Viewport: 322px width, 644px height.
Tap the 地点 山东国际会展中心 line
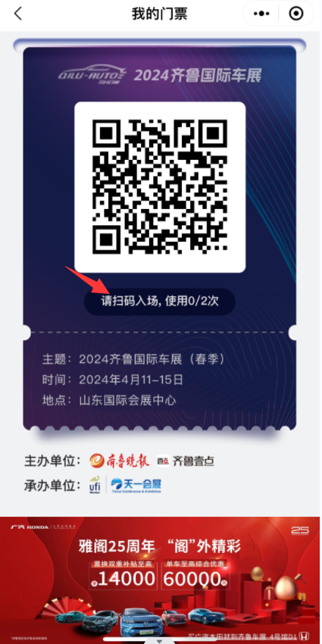109,400
